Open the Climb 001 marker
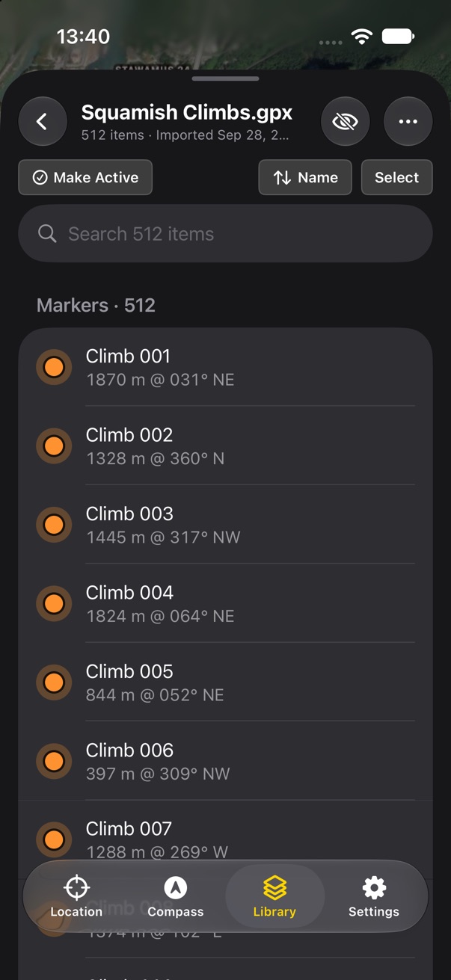The image size is (451, 980). click(225, 367)
